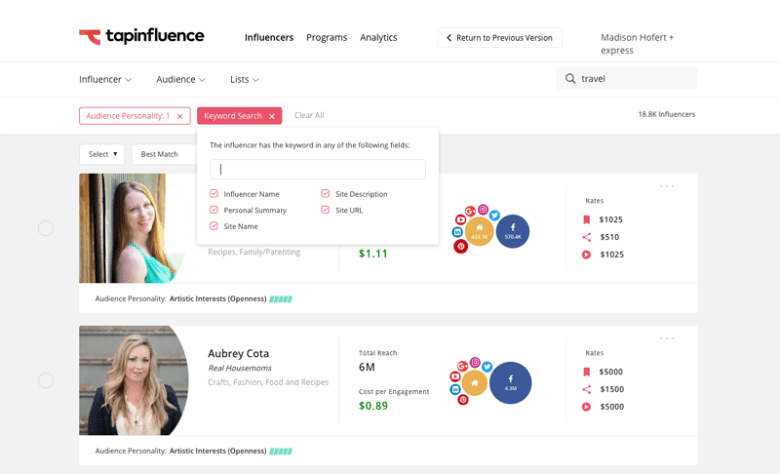The width and height of the screenshot is (780, 474).
Task: Uncheck the Personal Summary checkbox
Action: pyautogui.click(x=214, y=210)
